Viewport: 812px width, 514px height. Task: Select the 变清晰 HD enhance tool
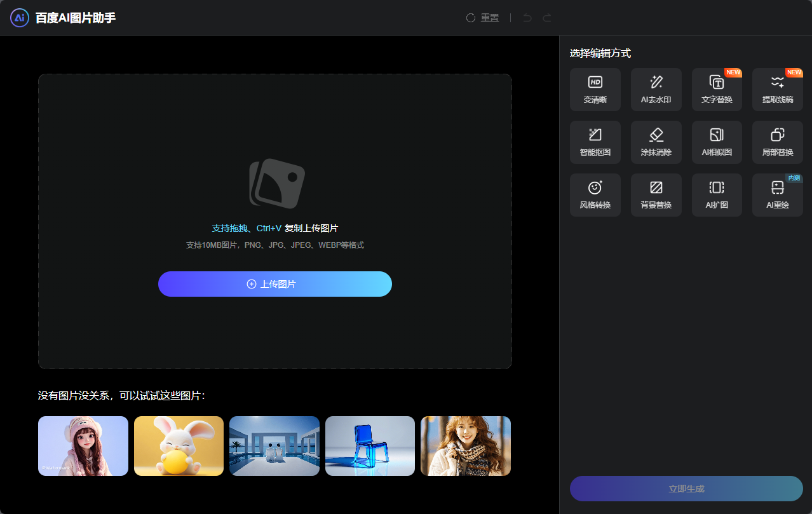point(595,90)
